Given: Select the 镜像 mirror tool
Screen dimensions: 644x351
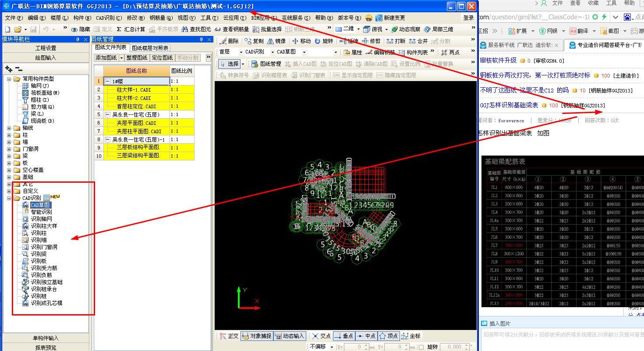Looking at the screenshot, I should 276,41.
